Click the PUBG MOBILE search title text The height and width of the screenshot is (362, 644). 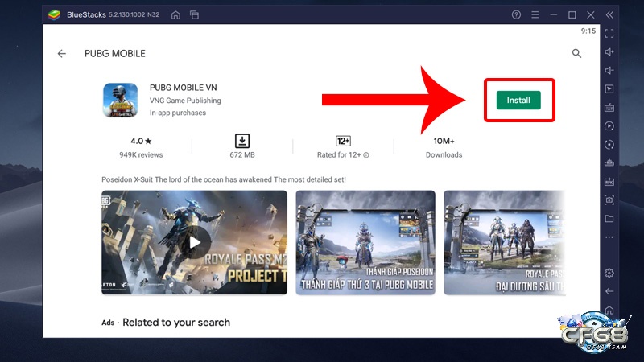pyautogui.click(x=115, y=54)
